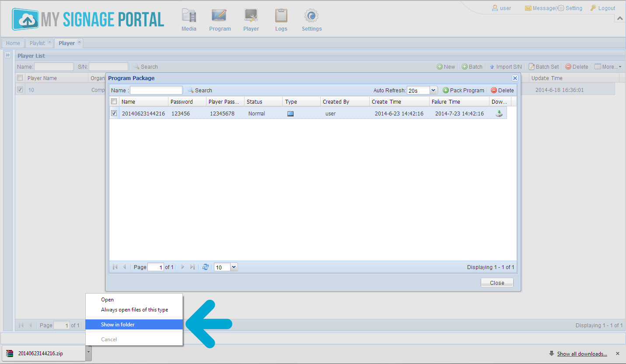Image resolution: width=626 pixels, height=364 pixels.
Task: Expand the left side panel arrows
Action: [x=7, y=55]
